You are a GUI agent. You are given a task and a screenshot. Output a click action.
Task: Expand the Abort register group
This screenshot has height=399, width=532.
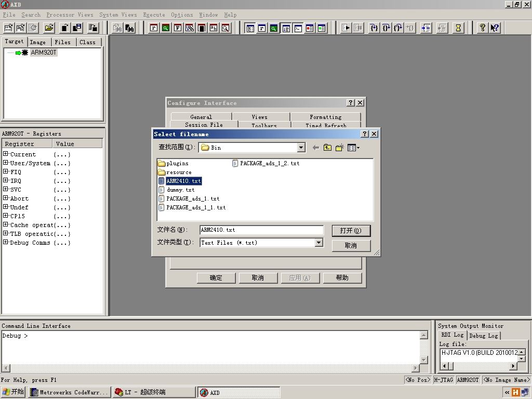5,198
